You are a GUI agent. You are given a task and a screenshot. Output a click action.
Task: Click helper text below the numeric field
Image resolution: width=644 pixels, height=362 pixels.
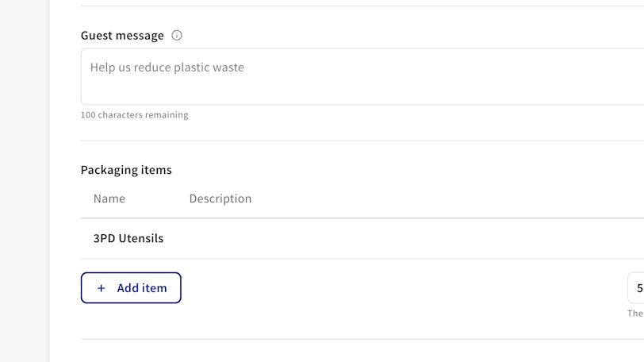click(635, 314)
